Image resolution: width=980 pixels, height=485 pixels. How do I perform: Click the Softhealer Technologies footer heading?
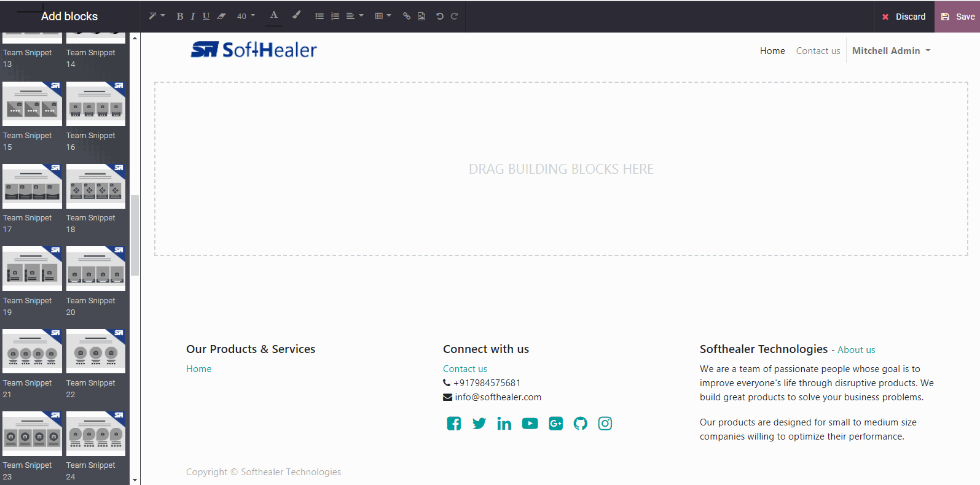tap(764, 349)
